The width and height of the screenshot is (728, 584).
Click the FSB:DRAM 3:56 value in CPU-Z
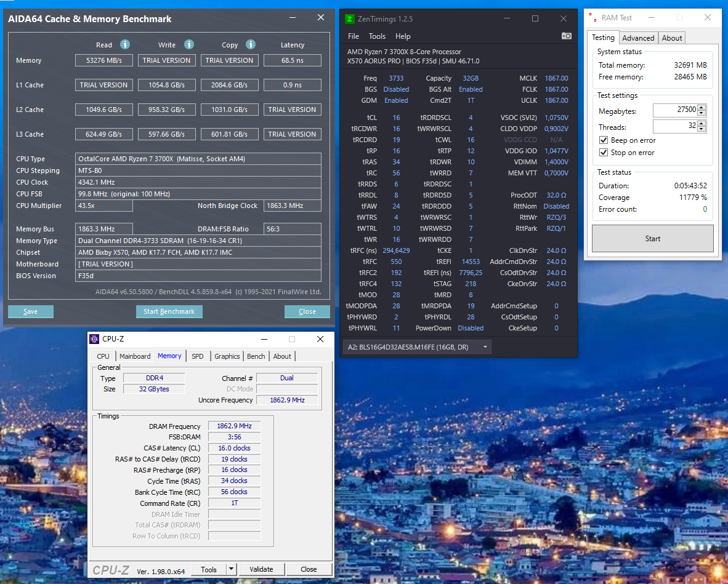[235, 437]
